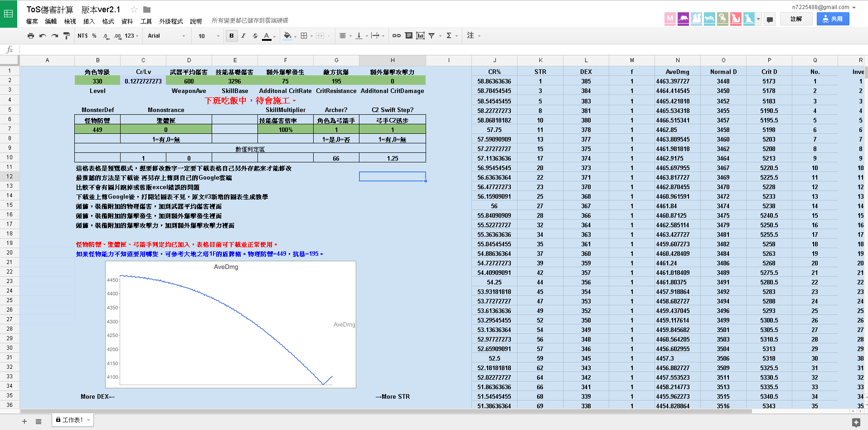Screen dimensions: 868x430
Task: Toggle strikethrough formatting
Action: click(x=255, y=36)
